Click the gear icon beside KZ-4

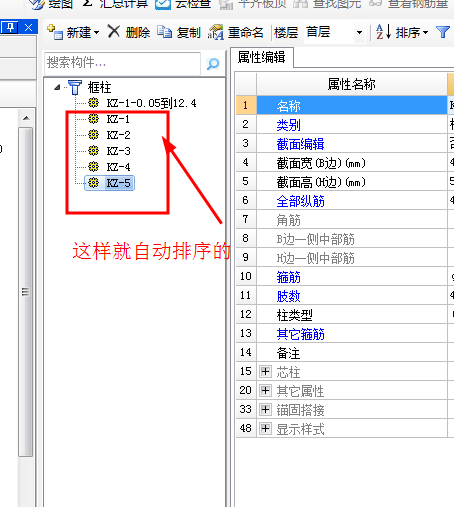[x=93, y=166]
